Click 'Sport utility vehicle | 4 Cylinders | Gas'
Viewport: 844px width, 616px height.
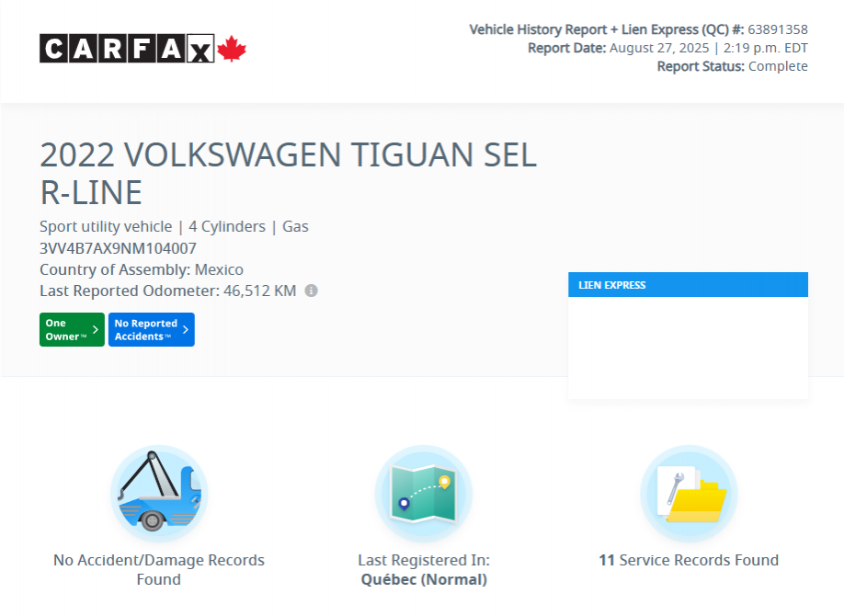(174, 227)
